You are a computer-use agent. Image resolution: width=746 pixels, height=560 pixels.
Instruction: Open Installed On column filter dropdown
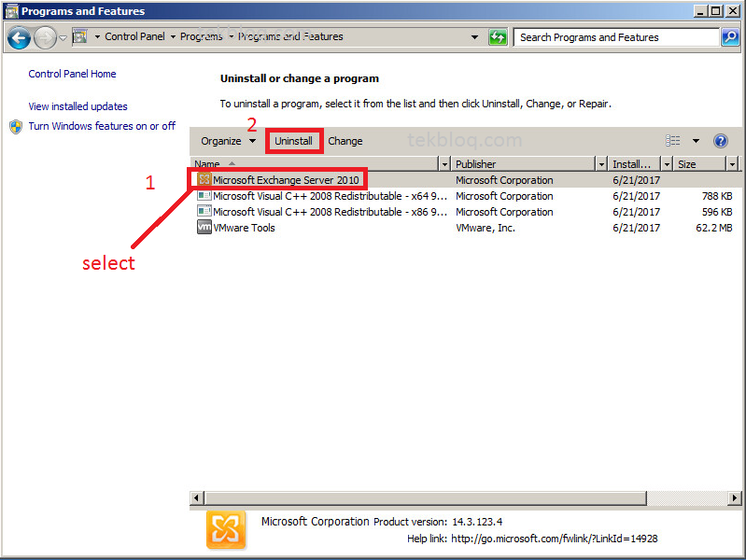667,164
